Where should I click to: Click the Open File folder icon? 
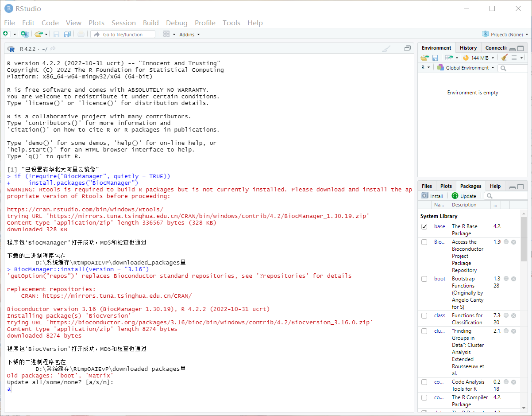pos(39,34)
